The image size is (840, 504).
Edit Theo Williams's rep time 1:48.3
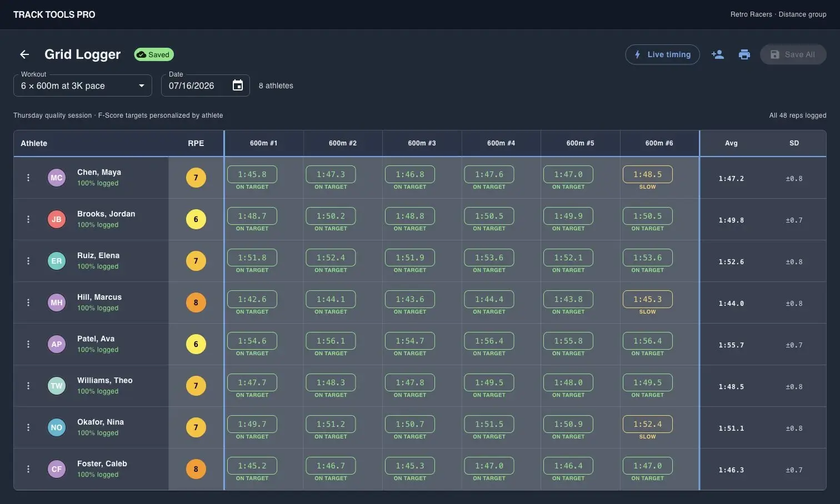[331, 382]
